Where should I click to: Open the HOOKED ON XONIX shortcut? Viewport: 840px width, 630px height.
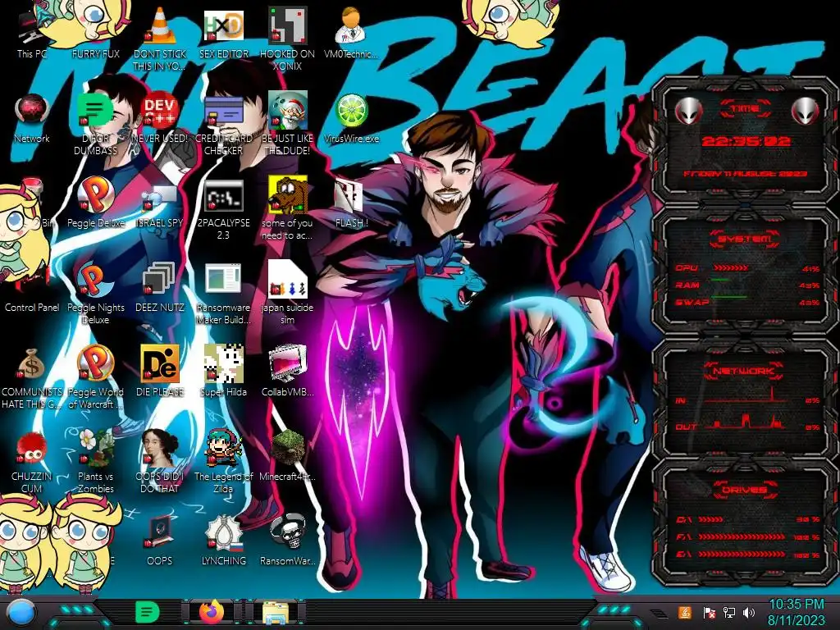click(287, 39)
